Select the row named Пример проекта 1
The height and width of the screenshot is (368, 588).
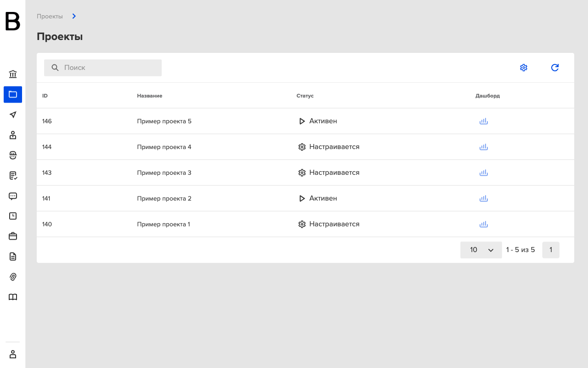tap(305, 224)
